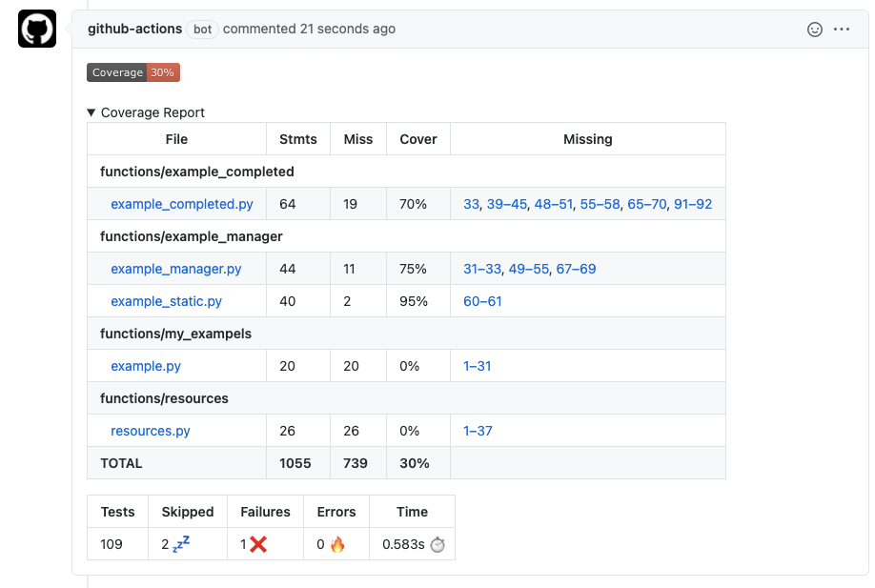Open the github-actions profile link
The image size is (875, 588).
(134, 29)
